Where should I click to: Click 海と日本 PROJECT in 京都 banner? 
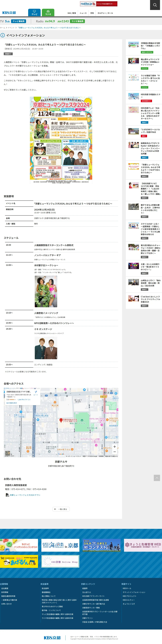tap(60, 545)
